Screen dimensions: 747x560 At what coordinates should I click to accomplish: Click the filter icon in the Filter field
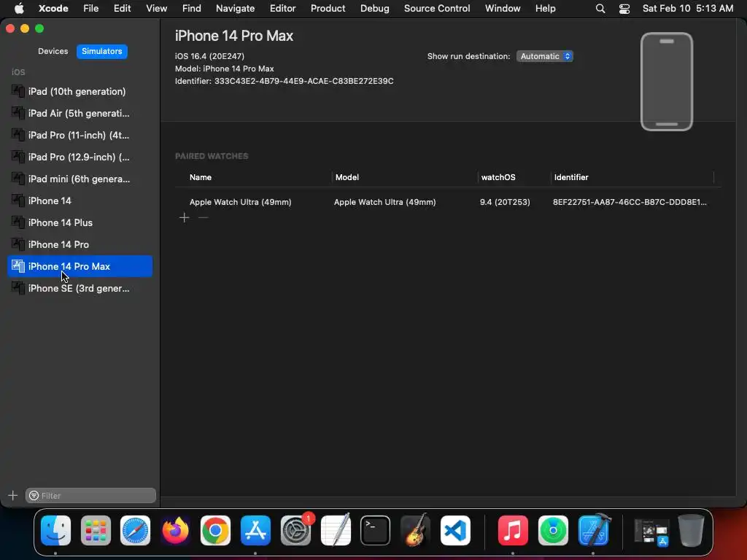coord(34,496)
